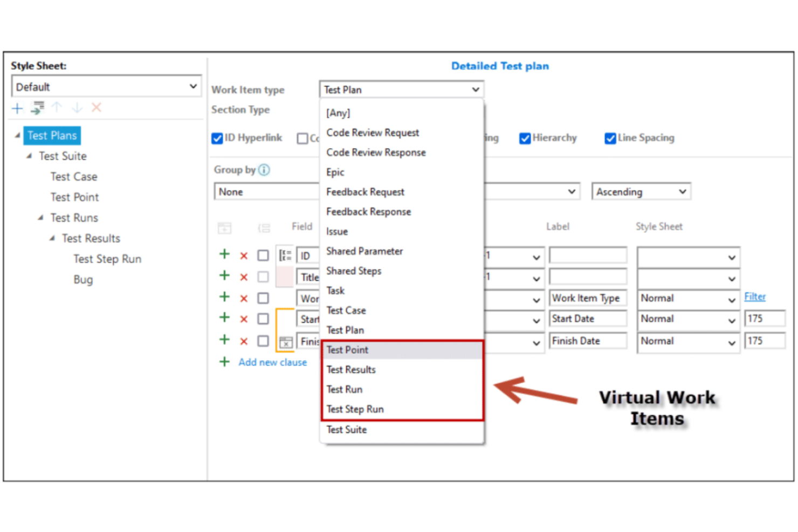Click plus icon on Finish Date row

click(224, 340)
